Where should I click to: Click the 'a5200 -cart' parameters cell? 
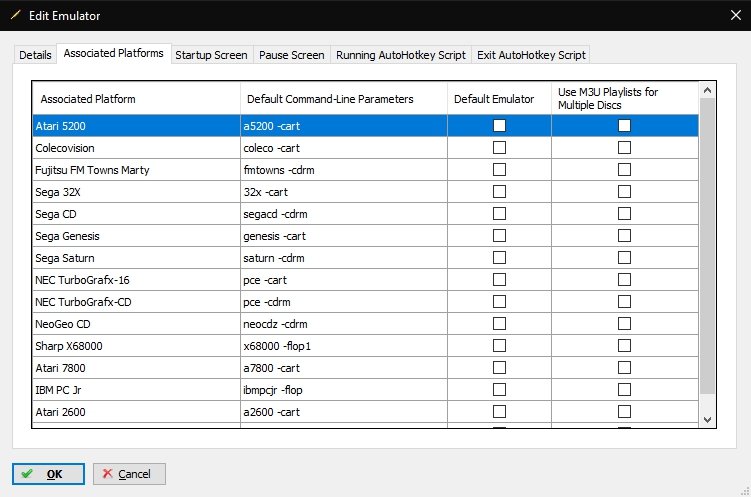(344, 126)
